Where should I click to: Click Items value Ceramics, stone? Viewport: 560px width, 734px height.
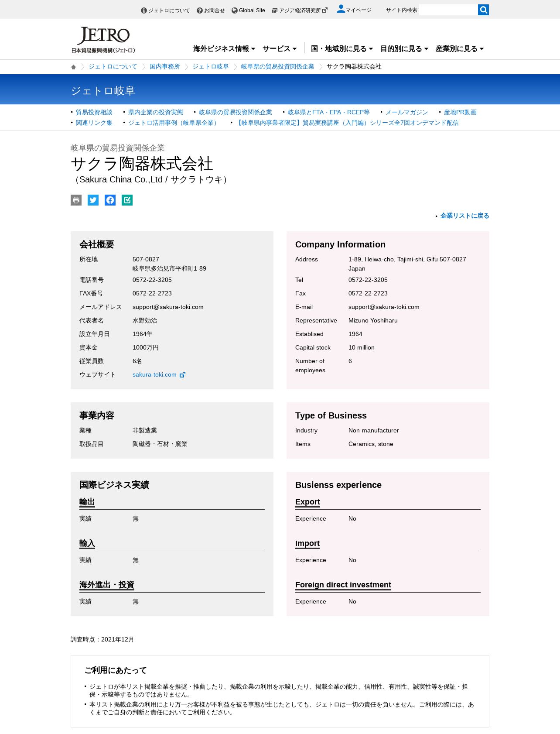point(371,444)
